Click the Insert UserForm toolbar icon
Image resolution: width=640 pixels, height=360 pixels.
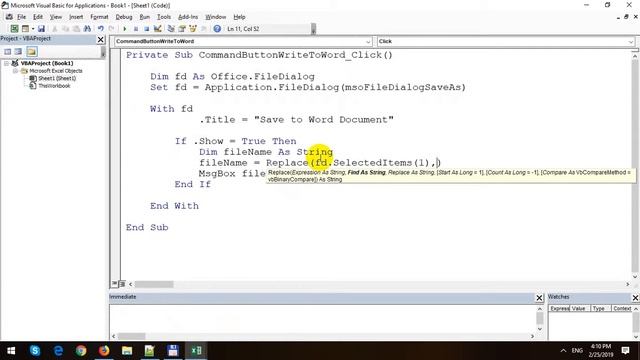click(25, 29)
